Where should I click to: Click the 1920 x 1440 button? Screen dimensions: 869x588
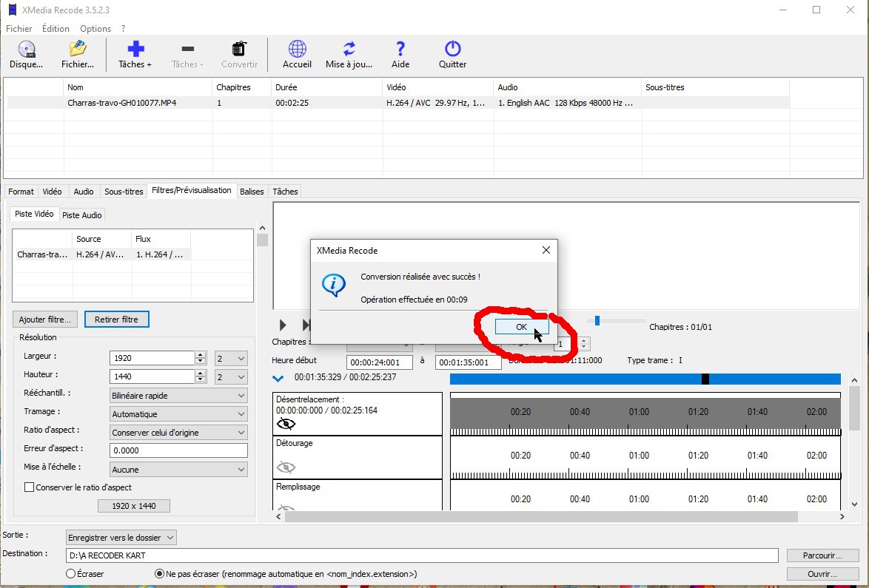point(133,505)
